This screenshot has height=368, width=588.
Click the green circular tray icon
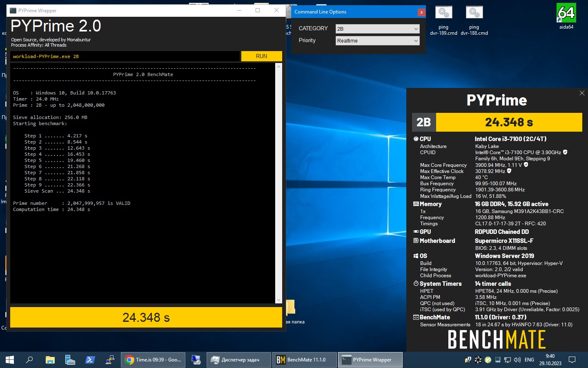(488, 360)
